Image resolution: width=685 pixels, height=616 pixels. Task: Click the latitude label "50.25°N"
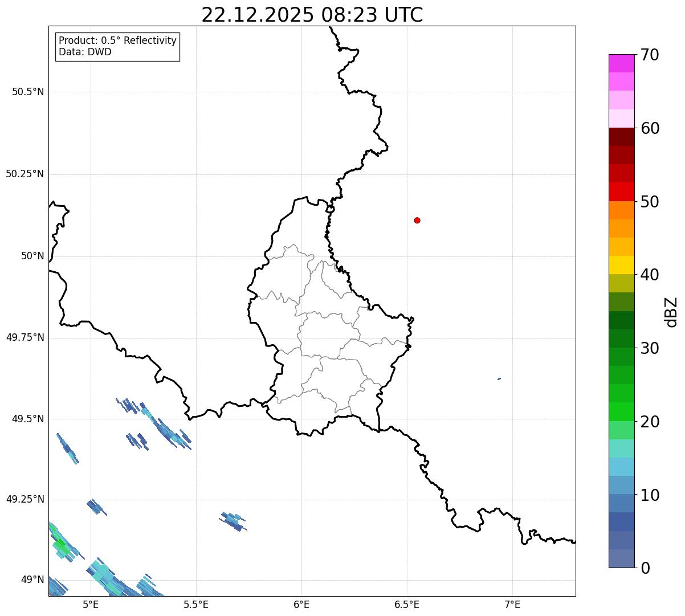click(x=25, y=174)
